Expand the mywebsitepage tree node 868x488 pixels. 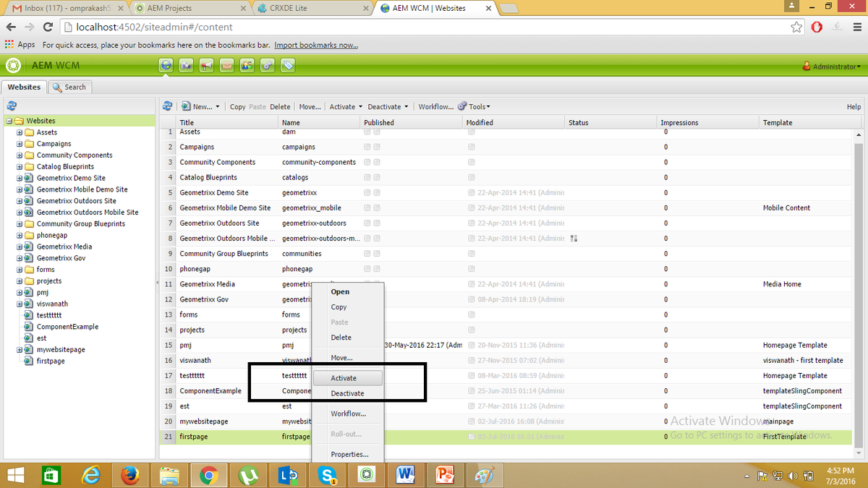(20, 349)
